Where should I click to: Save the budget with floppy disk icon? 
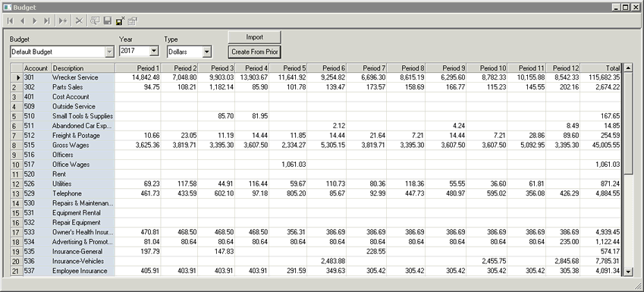tap(108, 20)
